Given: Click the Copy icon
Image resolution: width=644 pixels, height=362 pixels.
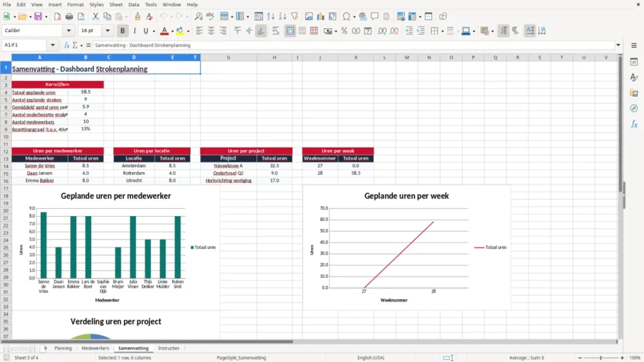Looking at the screenshot, I should click(107, 16).
